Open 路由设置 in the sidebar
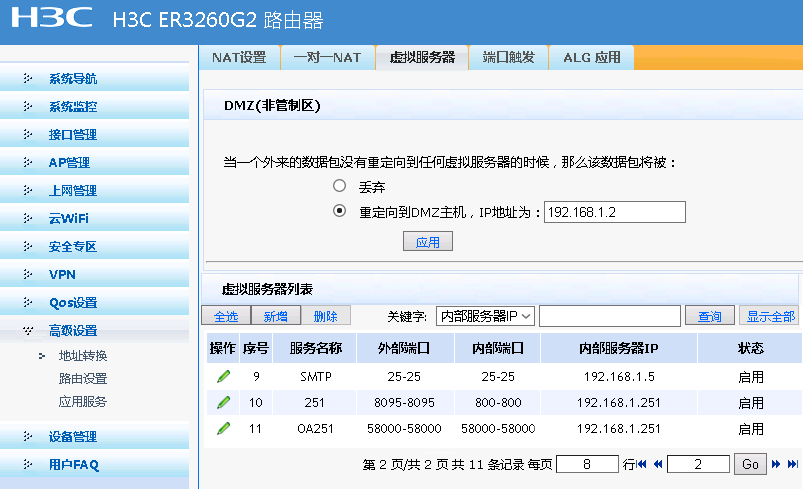This screenshot has width=803, height=489. point(83,379)
